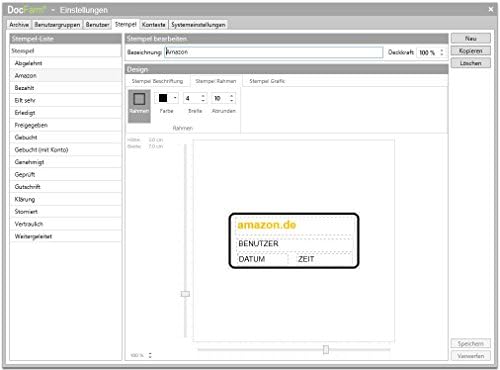Close the Einstellungen window
This screenshot has width=500, height=370.
491,9
